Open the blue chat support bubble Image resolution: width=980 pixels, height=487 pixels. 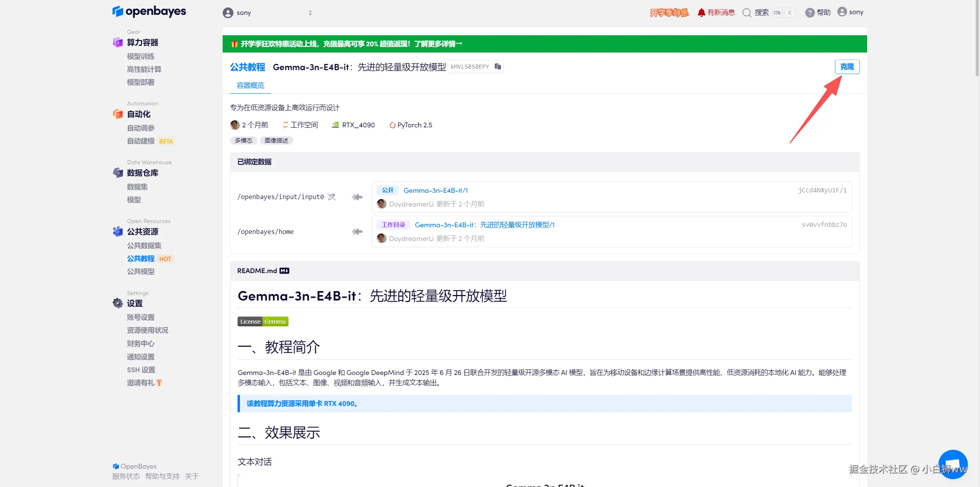pyautogui.click(x=953, y=464)
